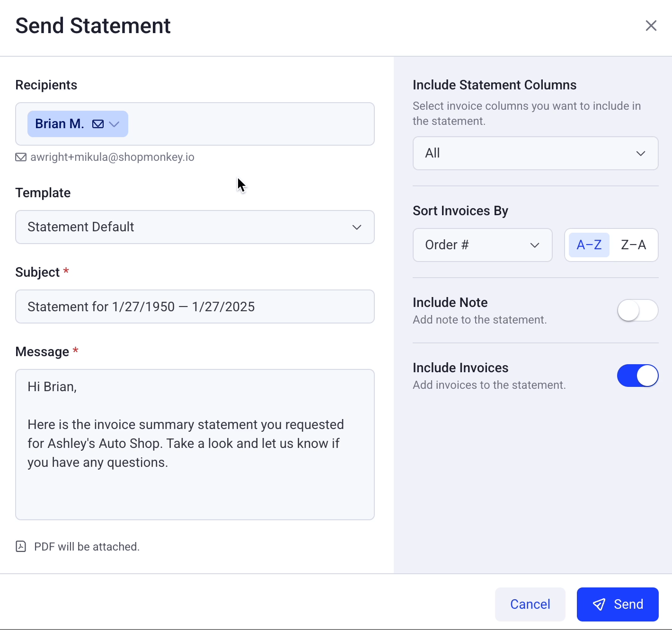
Task: Click the Statement Default template label
Action: 80,227
